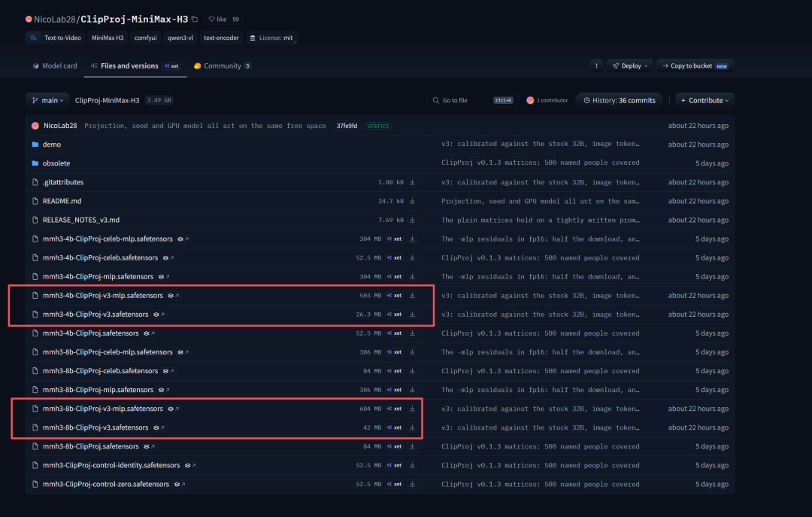Expand the Deploy dropdown
This screenshot has width=812, height=517.
pyautogui.click(x=630, y=66)
